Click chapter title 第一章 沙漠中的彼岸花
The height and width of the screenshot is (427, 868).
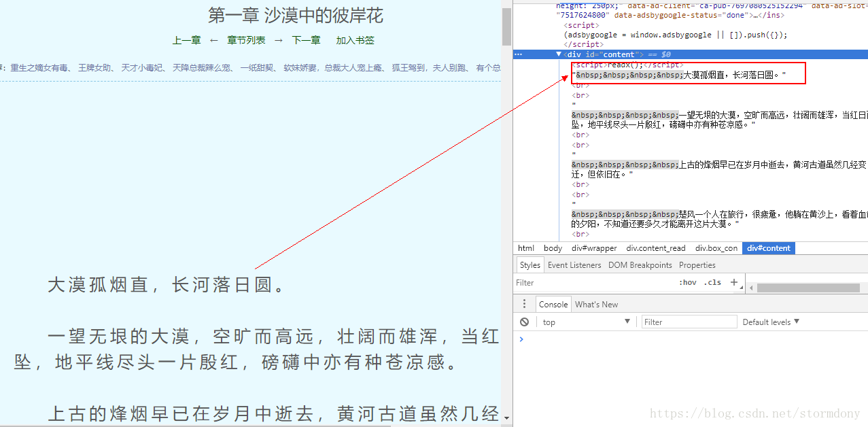[x=296, y=15]
